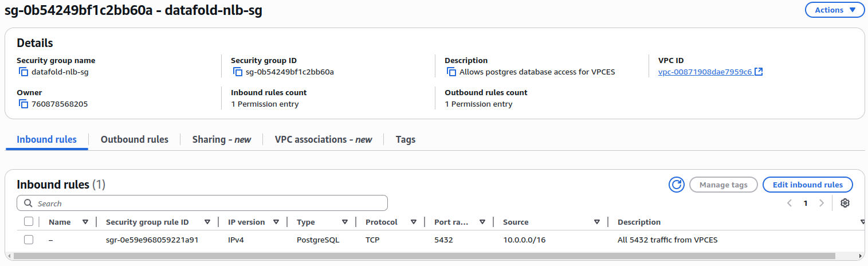
Task: Sort by Name column
Action: (x=85, y=222)
